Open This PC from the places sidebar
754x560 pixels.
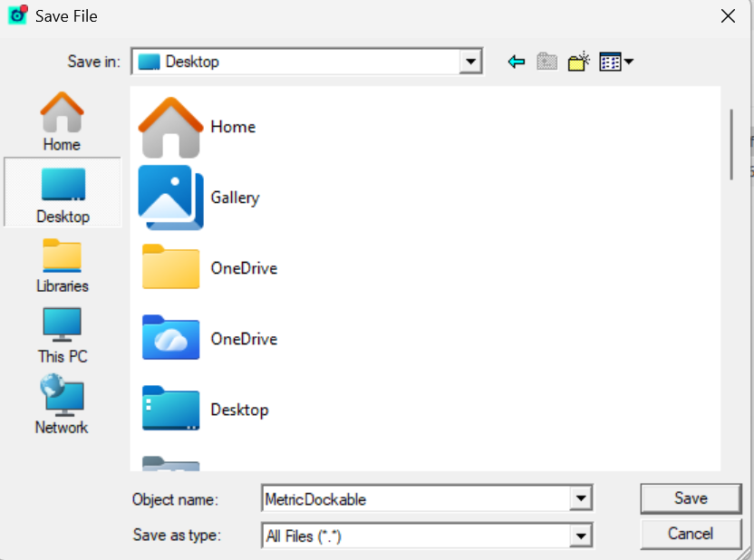63,335
